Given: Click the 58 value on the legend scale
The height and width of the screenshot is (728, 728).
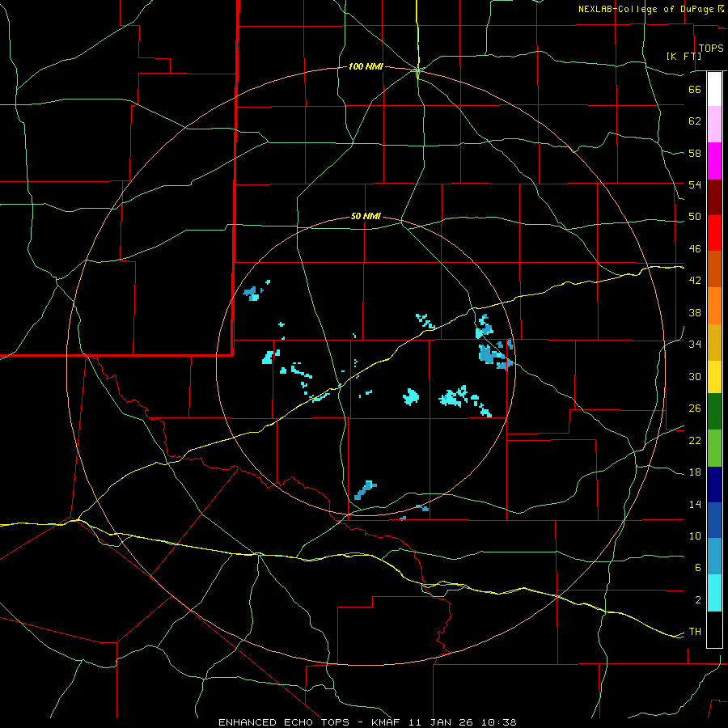Looking at the screenshot, I should point(695,153).
